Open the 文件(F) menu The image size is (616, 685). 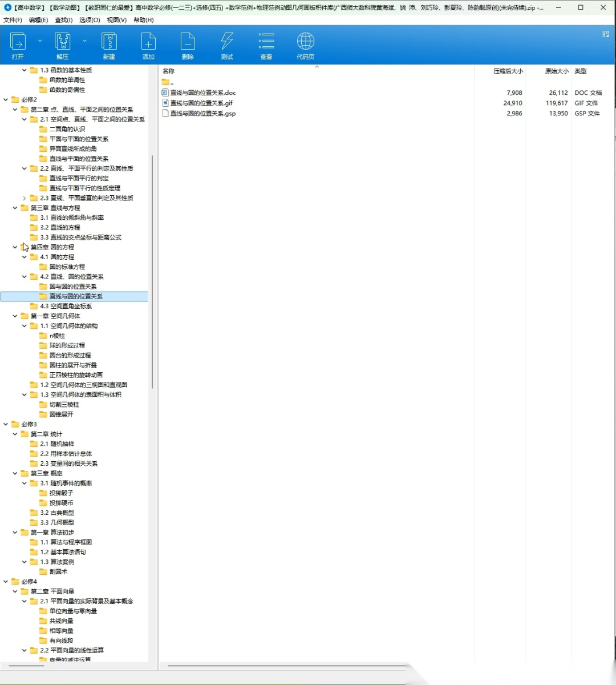(x=13, y=20)
